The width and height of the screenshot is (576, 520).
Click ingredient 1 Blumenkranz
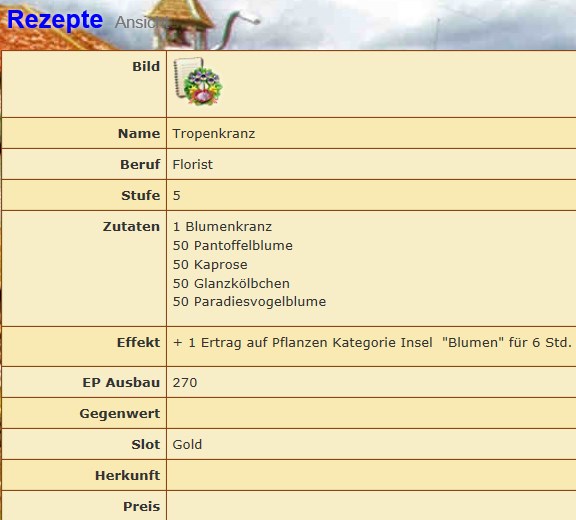click(x=222, y=227)
